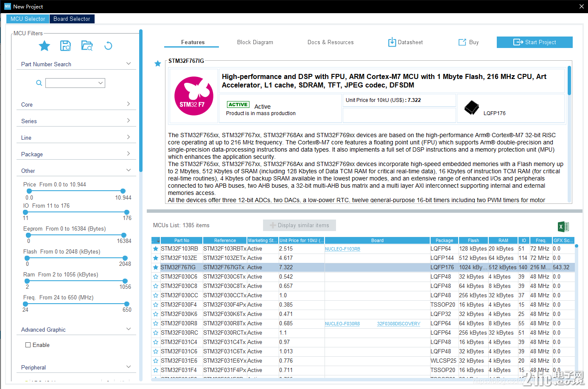Viewport: 588px width, 389px height.
Task: Collapse Other filter section
Action: (129, 170)
